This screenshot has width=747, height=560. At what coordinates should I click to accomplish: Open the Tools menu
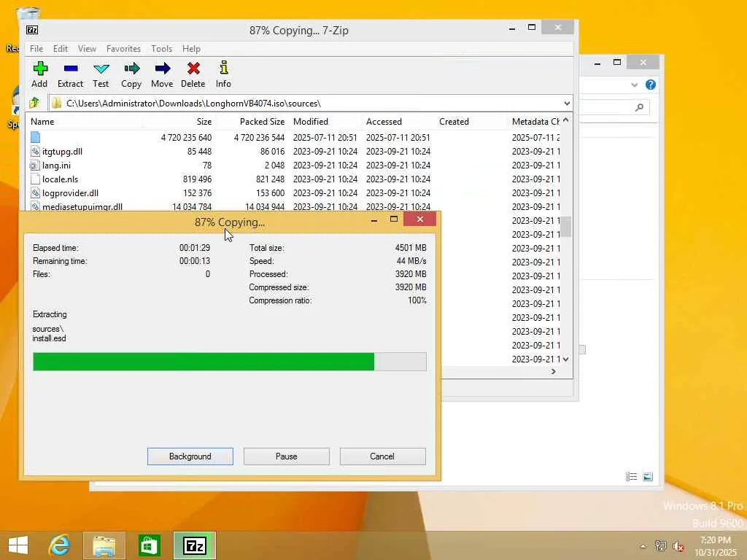pos(161,49)
